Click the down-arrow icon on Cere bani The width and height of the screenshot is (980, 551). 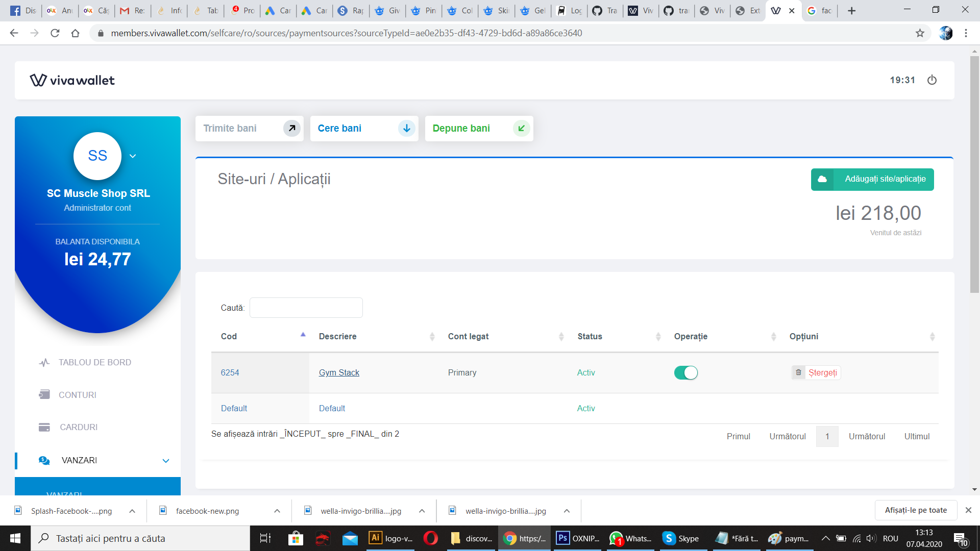(x=407, y=129)
